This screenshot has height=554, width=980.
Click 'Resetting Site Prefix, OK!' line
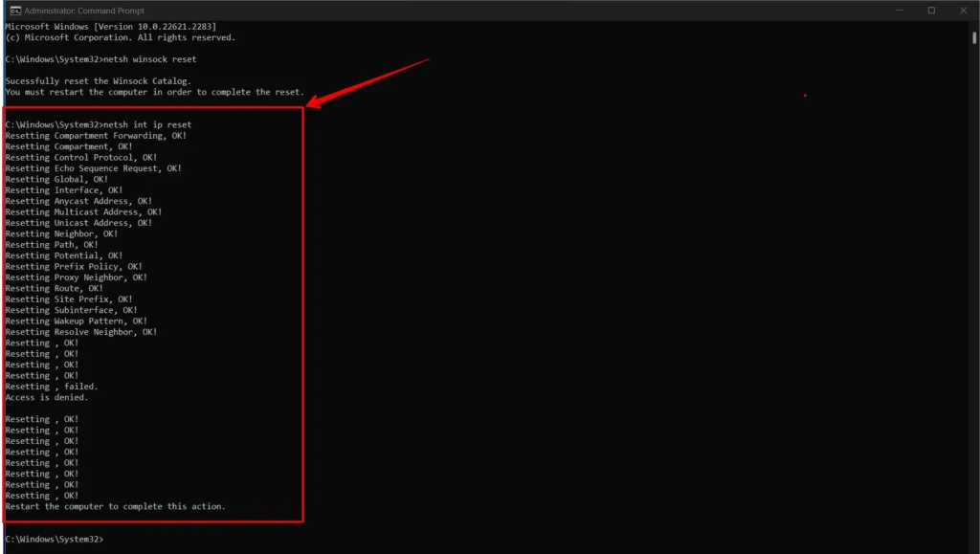point(69,299)
